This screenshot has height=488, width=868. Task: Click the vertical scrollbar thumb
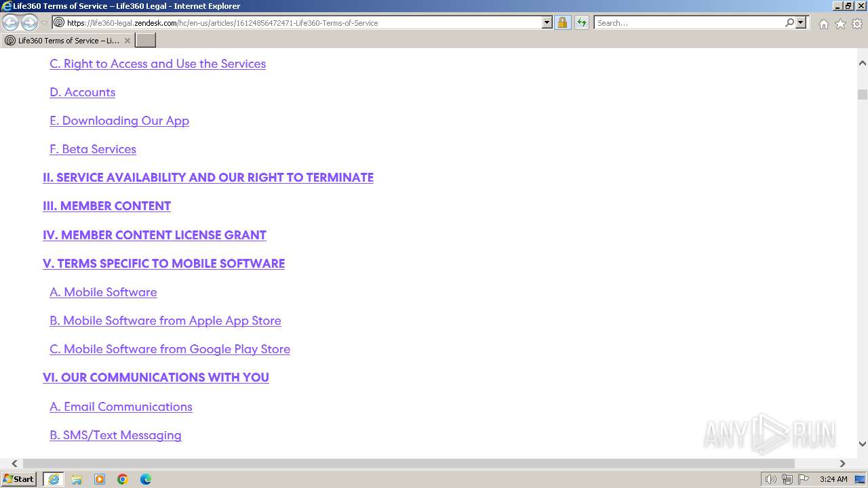pos(862,94)
